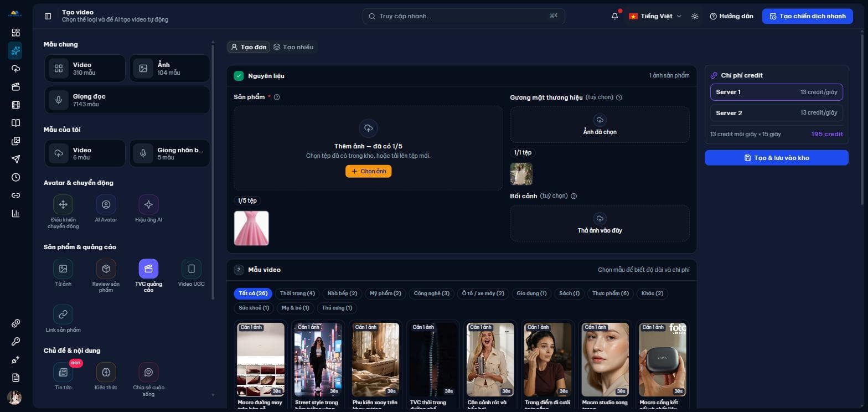Filter templates by Mỹ phẩm (2)

click(385, 293)
